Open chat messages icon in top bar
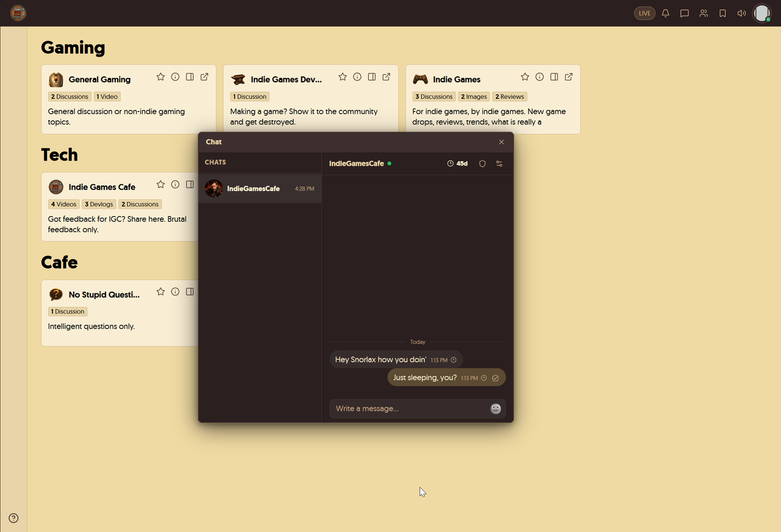Screen dimensions: 781x532 pos(685,13)
